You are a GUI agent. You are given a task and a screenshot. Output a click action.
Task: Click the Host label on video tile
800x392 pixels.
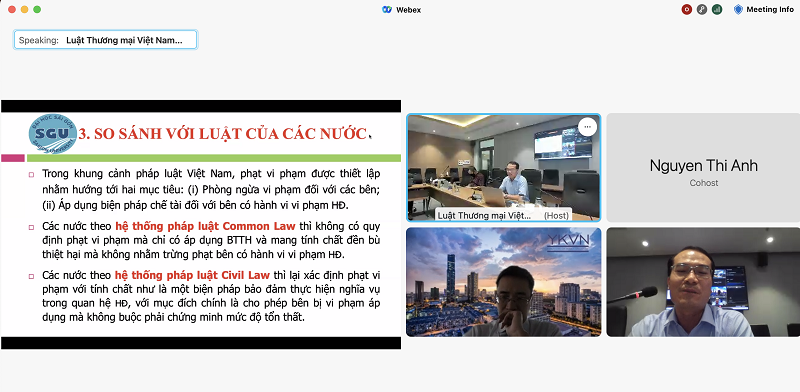click(556, 215)
